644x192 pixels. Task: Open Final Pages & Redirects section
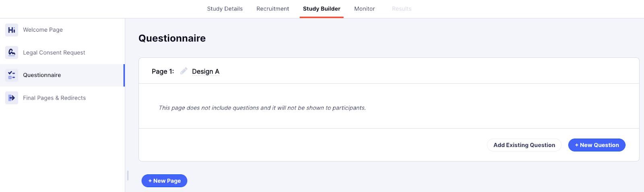coord(62,98)
